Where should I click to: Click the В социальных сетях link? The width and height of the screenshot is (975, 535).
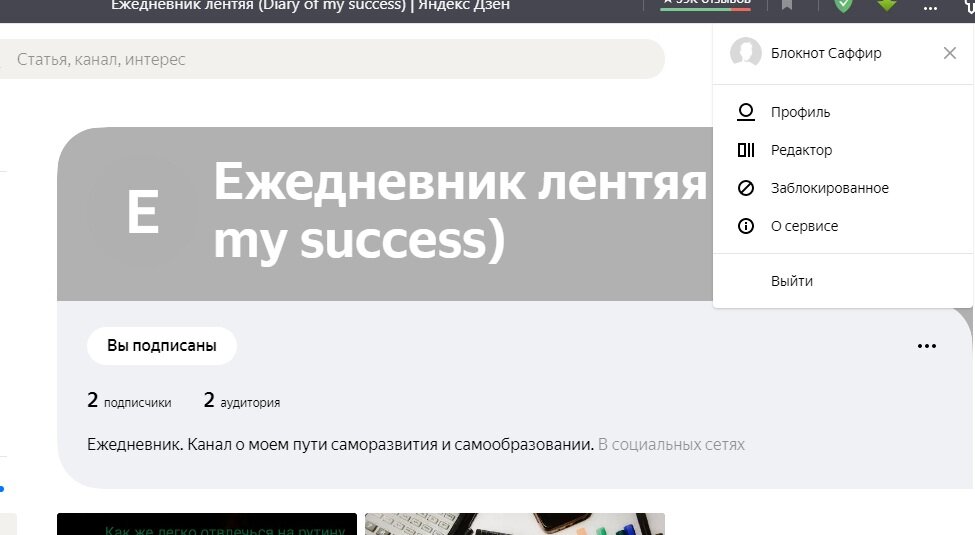(x=671, y=444)
